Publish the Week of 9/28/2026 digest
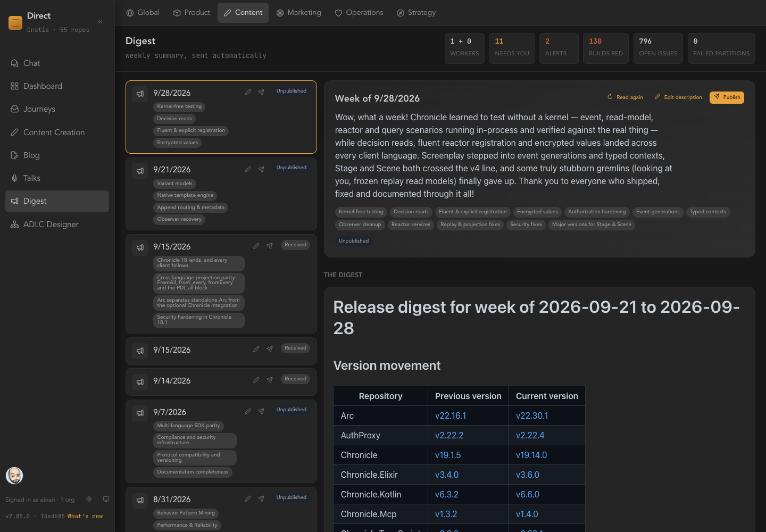This screenshot has width=766, height=532. tap(727, 97)
